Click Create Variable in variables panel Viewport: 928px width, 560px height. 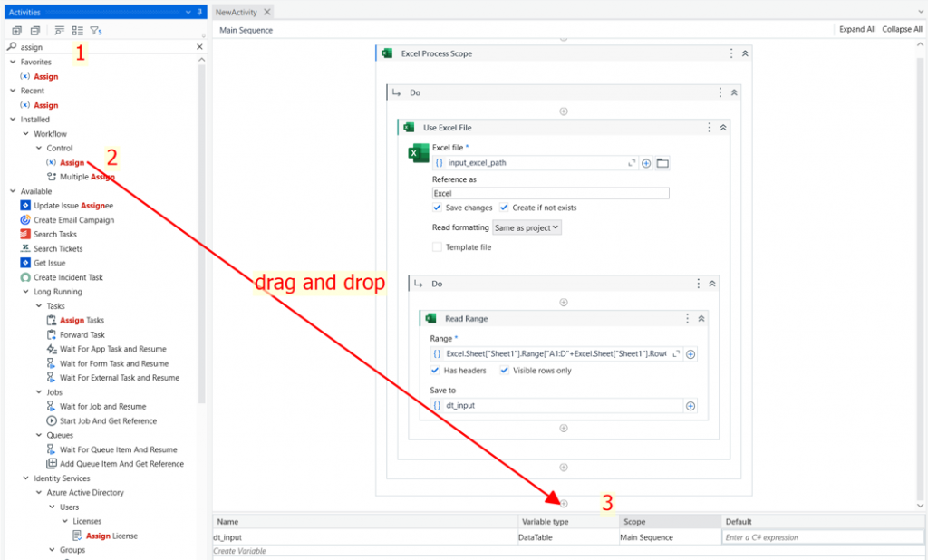pos(239,551)
